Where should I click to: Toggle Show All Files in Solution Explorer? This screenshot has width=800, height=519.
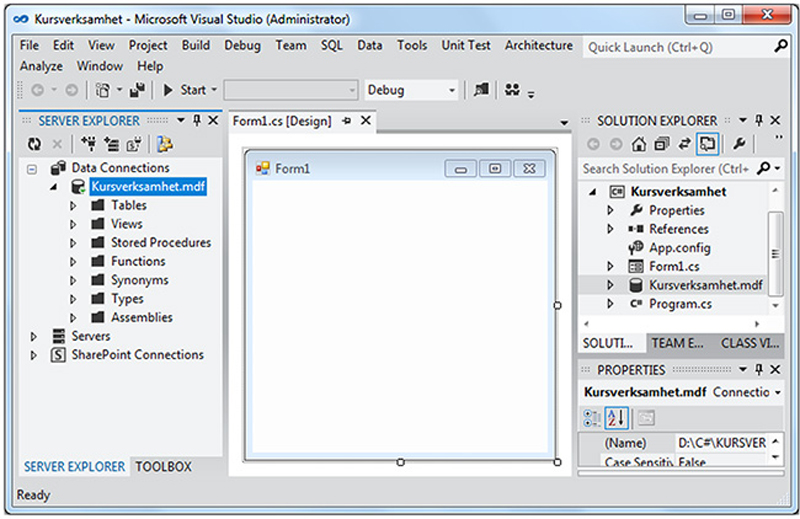708,144
